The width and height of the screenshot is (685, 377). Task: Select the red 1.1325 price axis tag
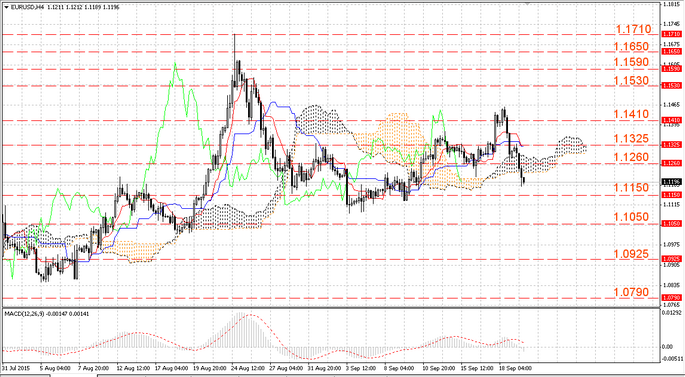pyautogui.click(x=671, y=145)
